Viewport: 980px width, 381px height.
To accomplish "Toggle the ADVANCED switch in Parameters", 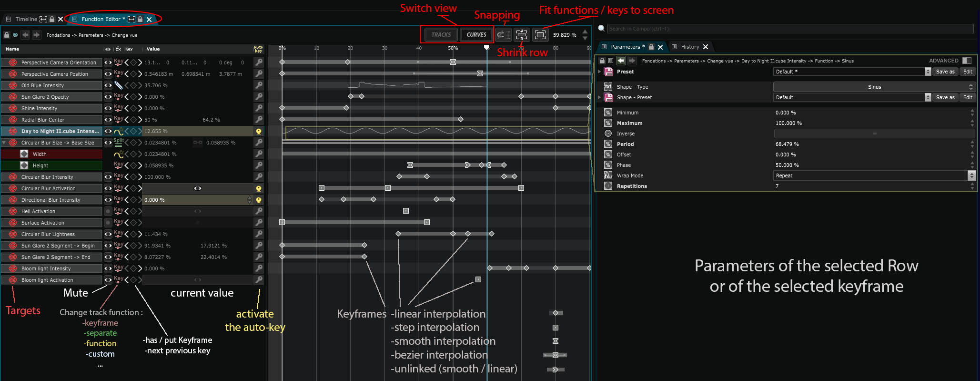I will click(x=967, y=61).
